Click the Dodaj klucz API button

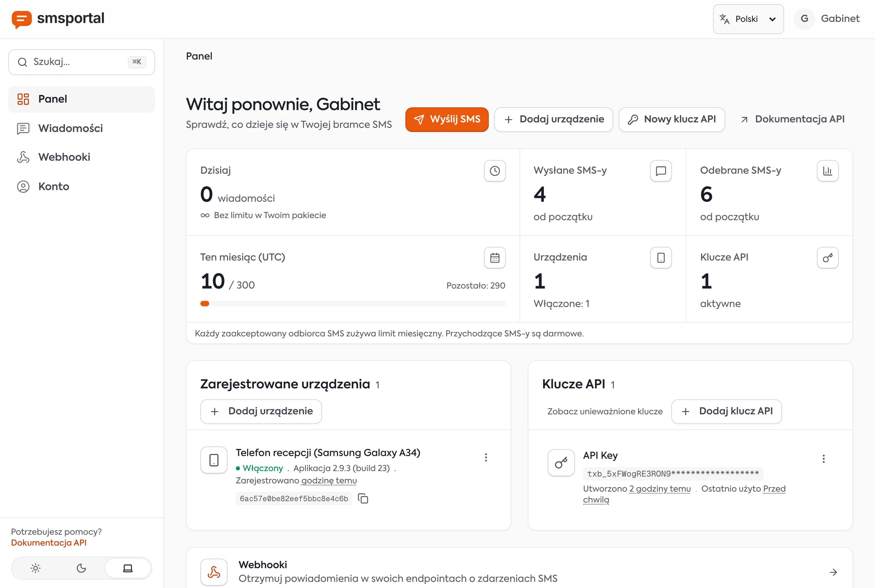pyautogui.click(x=726, y=411)
